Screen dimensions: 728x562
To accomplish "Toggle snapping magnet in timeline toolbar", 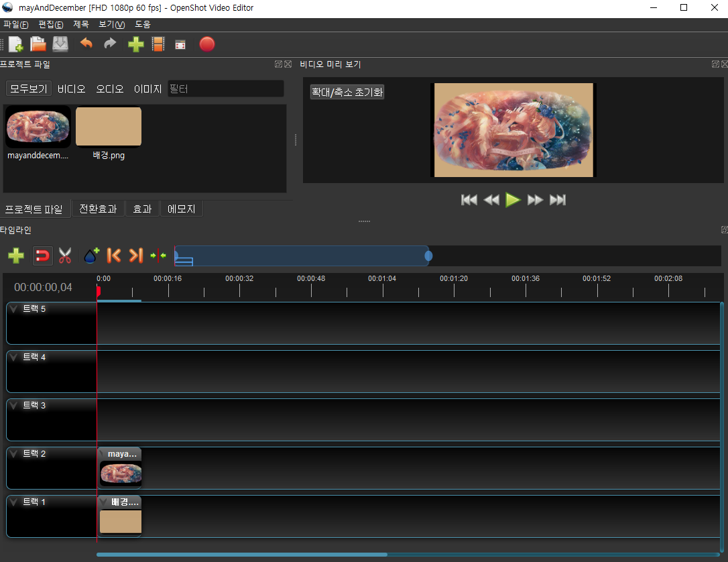I will tap(42, 256).
